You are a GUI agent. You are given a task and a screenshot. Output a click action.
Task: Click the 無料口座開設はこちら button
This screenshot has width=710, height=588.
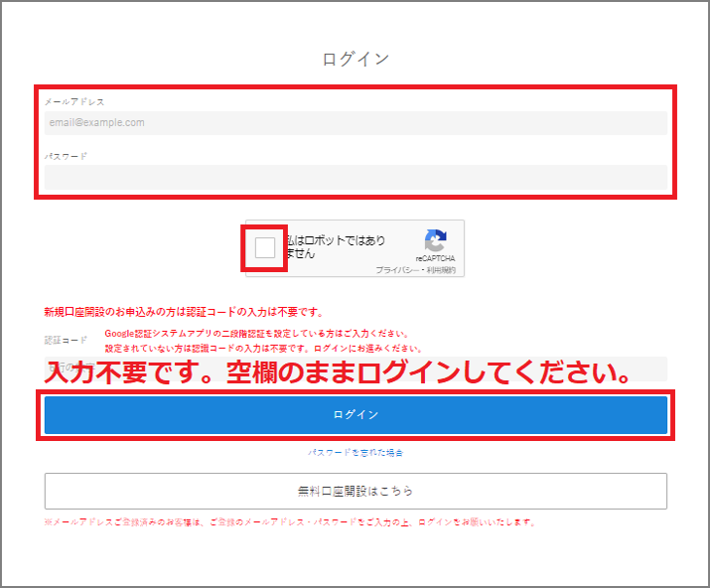pos(355,491)
